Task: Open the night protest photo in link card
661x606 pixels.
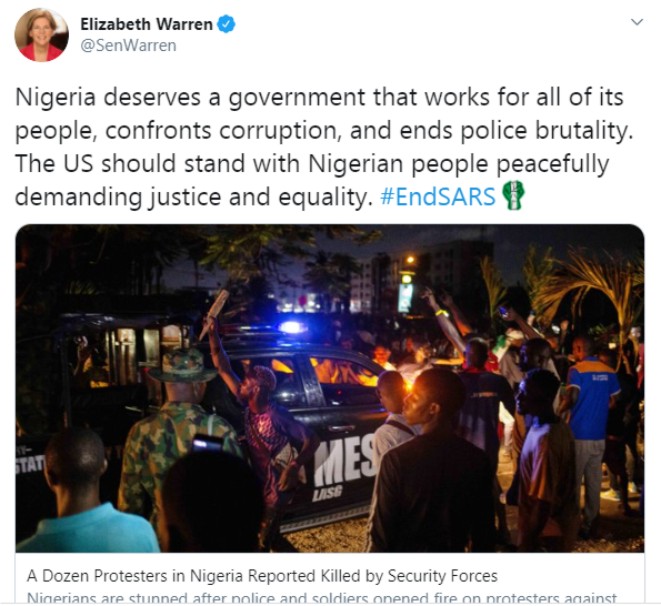Action: [330, 388]
